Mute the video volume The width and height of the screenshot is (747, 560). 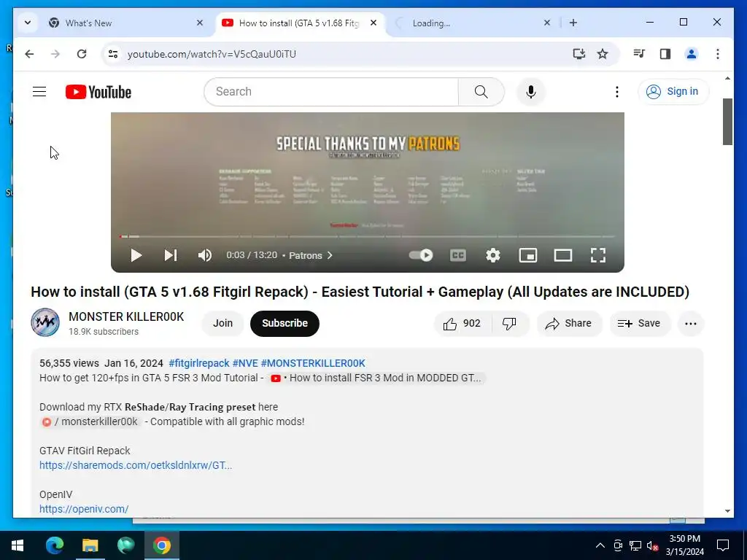[205, 255]
